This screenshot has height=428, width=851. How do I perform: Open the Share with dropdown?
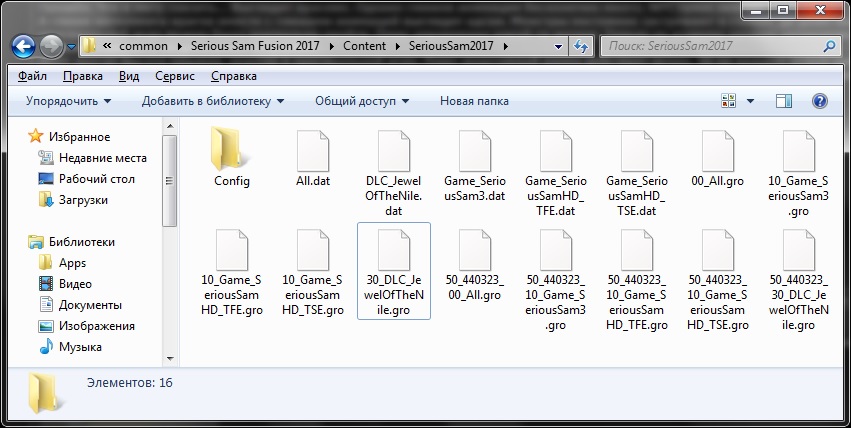[362, 101]
